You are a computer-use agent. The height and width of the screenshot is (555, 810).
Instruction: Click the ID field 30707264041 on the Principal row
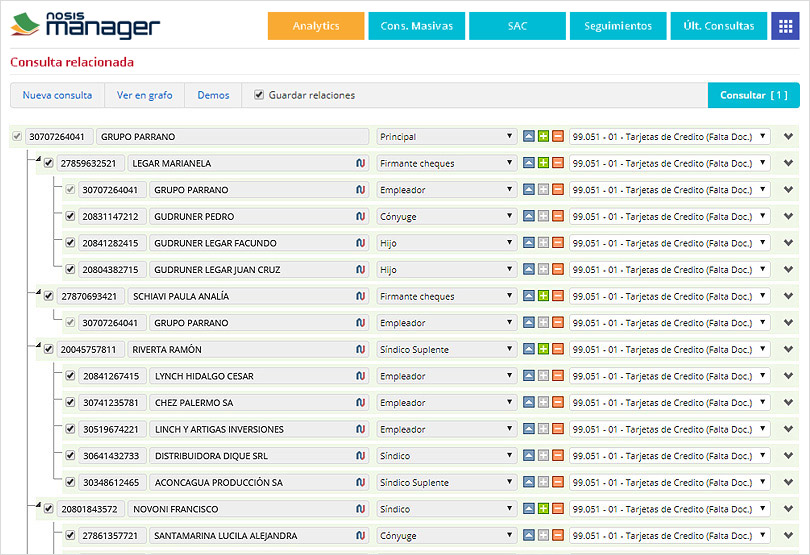[59, 136]
